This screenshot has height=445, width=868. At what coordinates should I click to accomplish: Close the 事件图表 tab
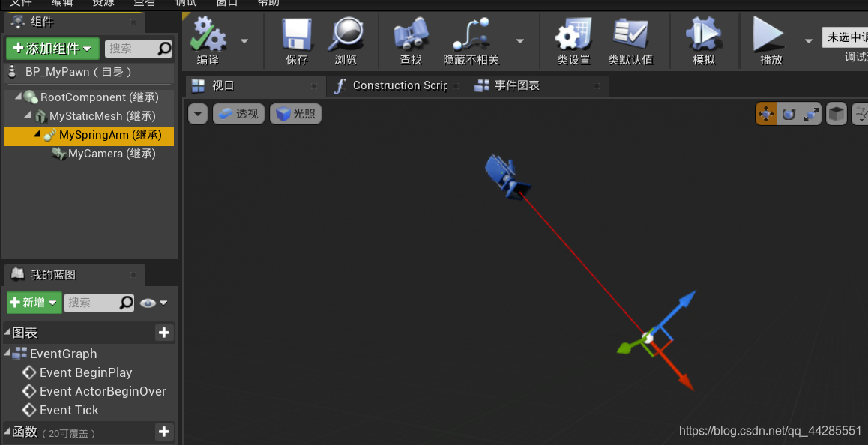[596, 86]
